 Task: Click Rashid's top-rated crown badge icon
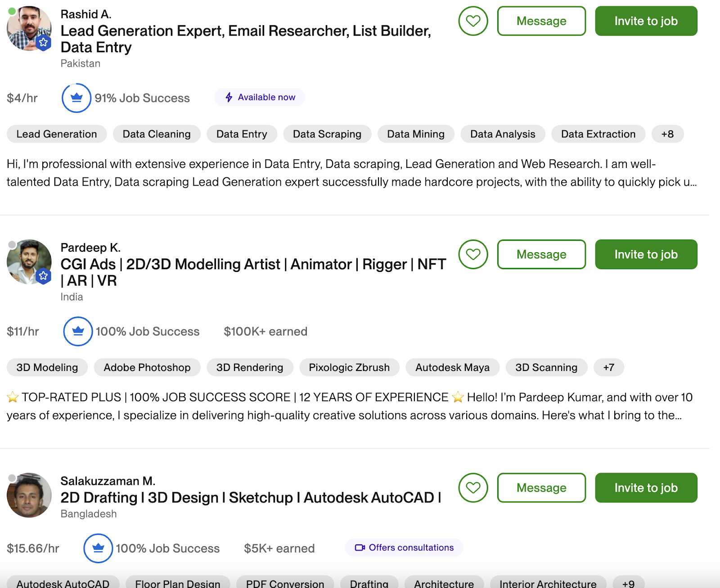[x=76, y=98]
